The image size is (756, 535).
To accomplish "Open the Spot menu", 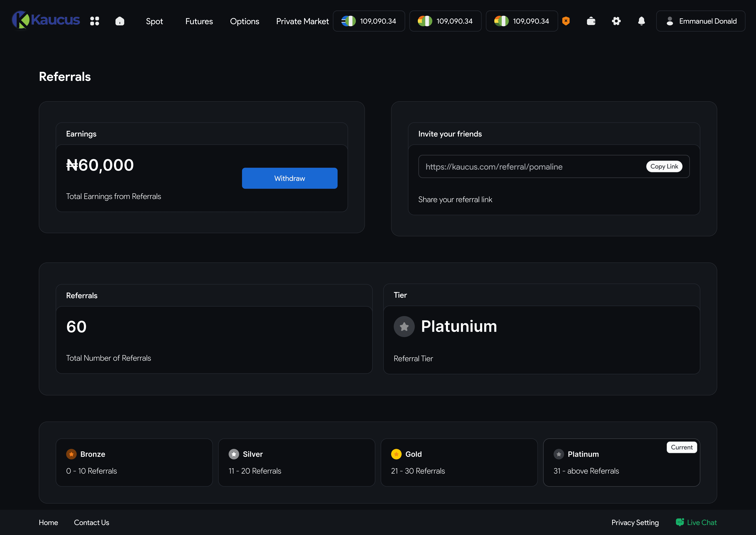I will tap(154, 21).
